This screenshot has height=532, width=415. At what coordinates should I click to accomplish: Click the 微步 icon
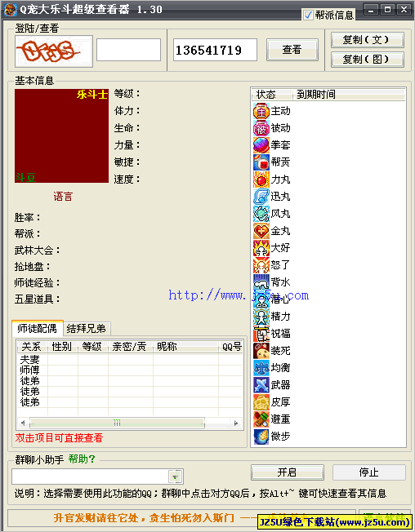[x=261, y=437]
